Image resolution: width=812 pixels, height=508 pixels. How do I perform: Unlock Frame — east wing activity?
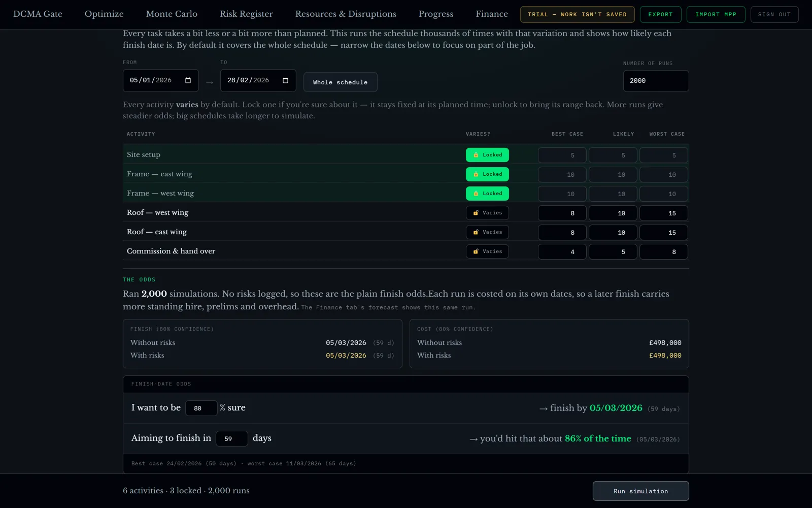point(487,174)
